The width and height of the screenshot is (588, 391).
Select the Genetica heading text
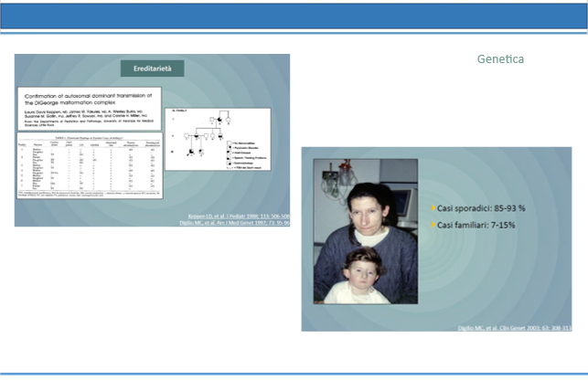click(x=500, y=58)
